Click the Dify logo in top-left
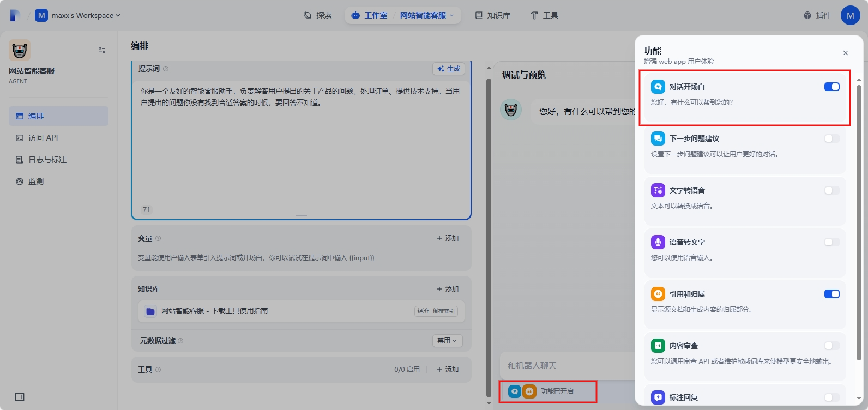The height and width of the screenshot is (410, 868). 15,15
